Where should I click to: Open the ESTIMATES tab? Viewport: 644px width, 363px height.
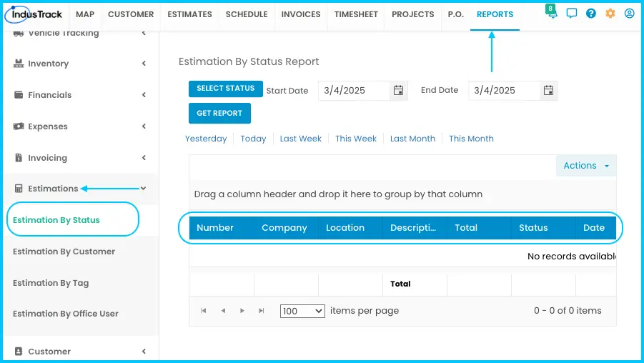coord(189,14)
